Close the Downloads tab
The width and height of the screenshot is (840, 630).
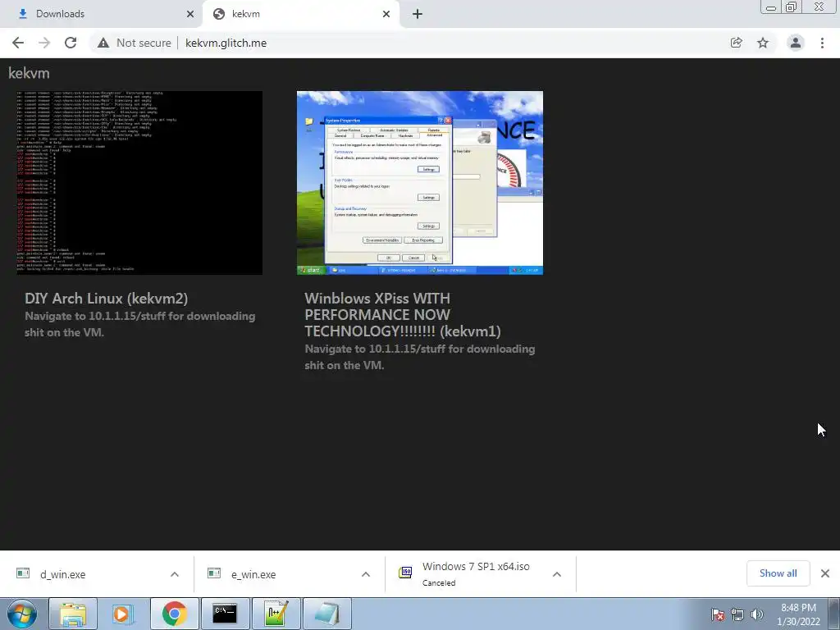(x=190, y=14)
